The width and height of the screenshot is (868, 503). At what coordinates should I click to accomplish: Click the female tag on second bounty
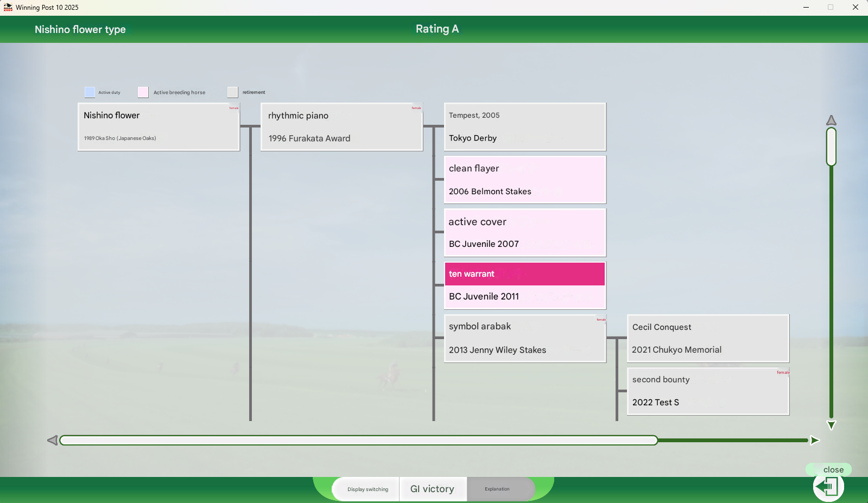(x=783, y=372)
